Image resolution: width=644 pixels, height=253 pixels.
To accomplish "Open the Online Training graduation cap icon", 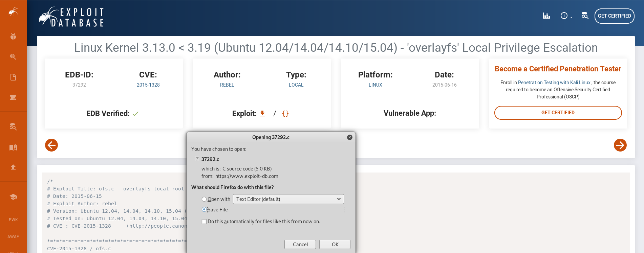I will [13, 197].
